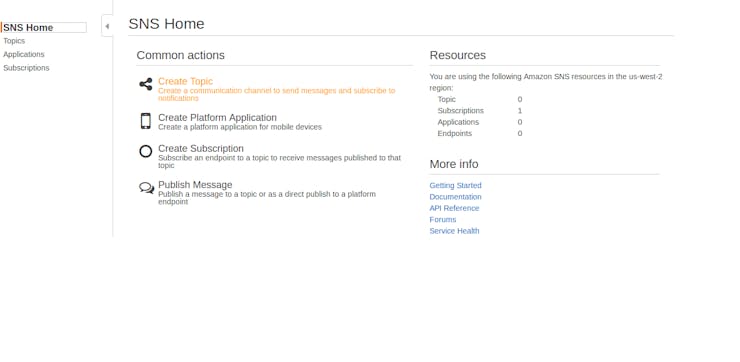Image resolution: width=740 pixels, height=362 pixels.
Task: Click the Common actions heading
Action: coord(180,55)
